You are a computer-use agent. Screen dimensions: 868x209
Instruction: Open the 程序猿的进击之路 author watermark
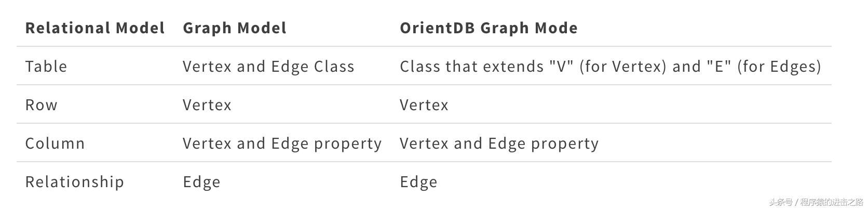point(831,202)
